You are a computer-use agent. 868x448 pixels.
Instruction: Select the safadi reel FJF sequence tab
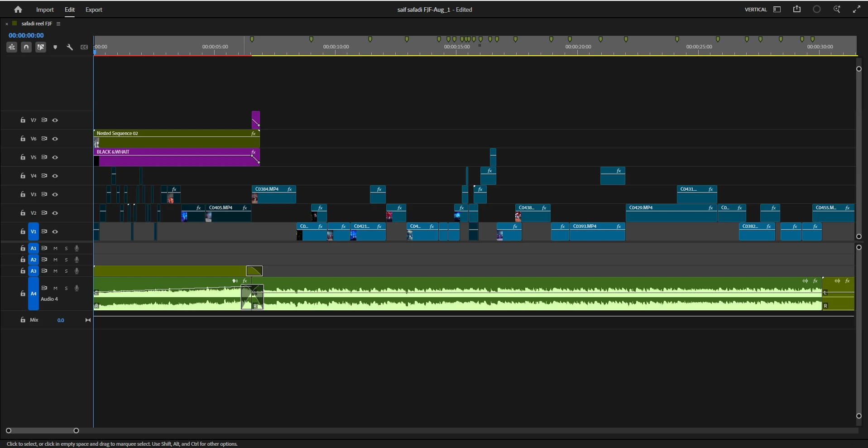37,24
